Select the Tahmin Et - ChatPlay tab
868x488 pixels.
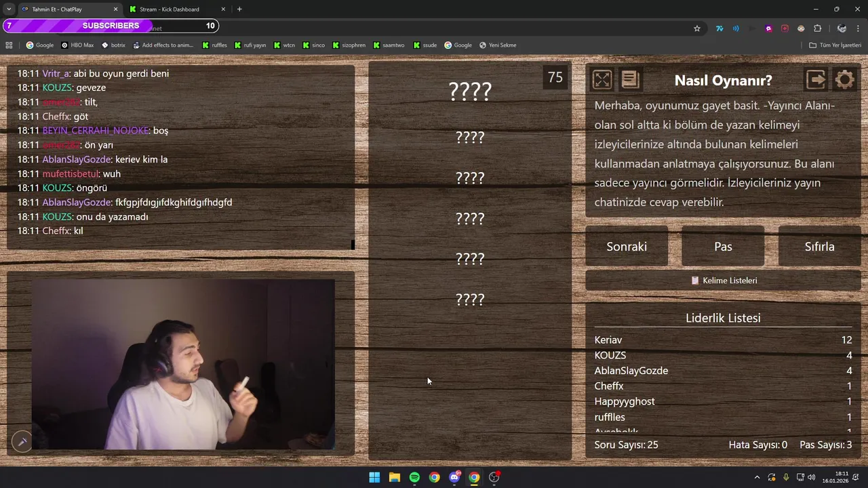coord(66,9)
